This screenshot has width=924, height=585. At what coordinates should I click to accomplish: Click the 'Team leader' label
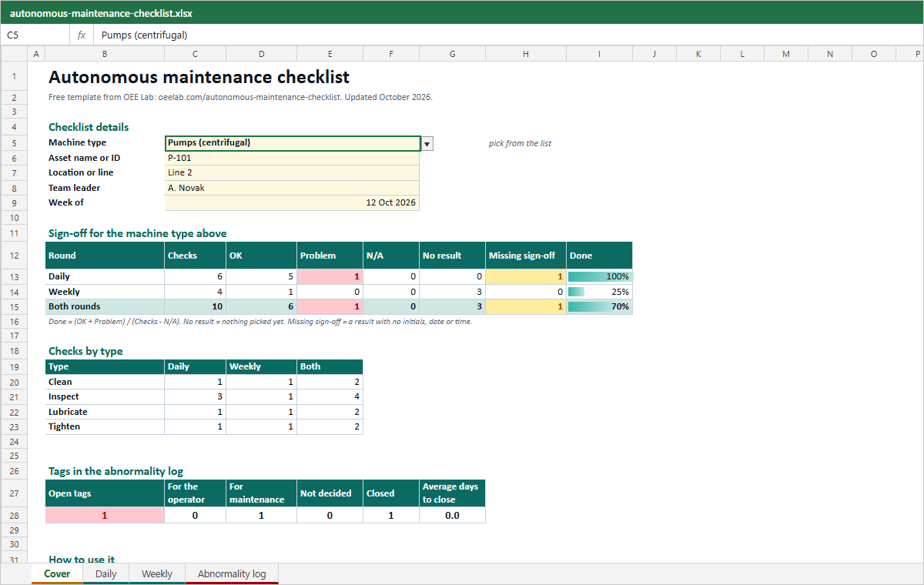click(x=74, y=188)
